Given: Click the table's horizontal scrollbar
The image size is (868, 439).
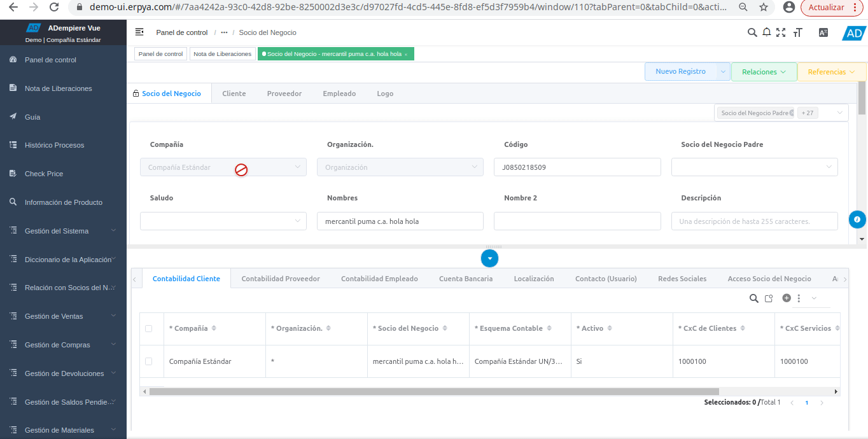Looking at the screenshot, I should pyautogui.click(x=433, y=392).
